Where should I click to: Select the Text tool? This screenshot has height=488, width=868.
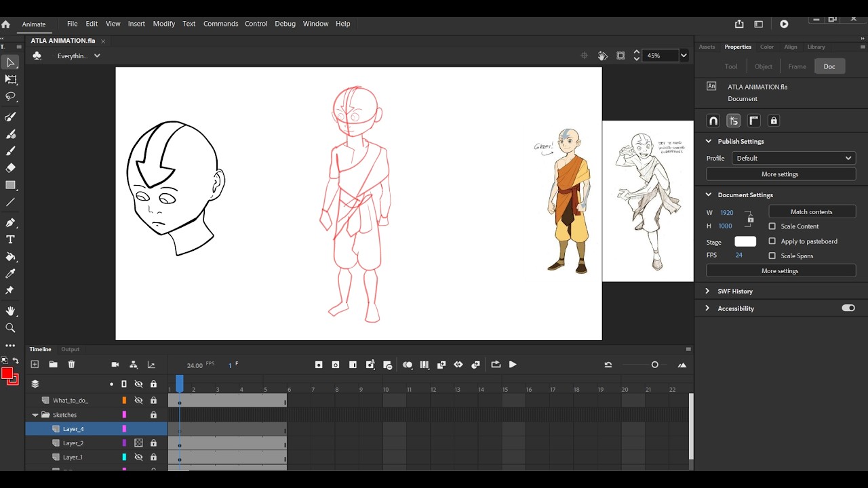[10, 239]
